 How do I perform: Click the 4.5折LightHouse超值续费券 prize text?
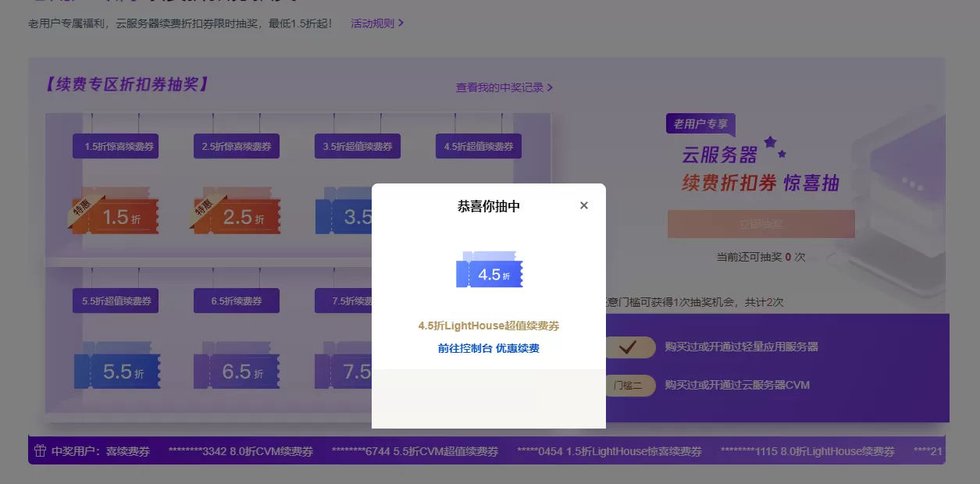488,326
